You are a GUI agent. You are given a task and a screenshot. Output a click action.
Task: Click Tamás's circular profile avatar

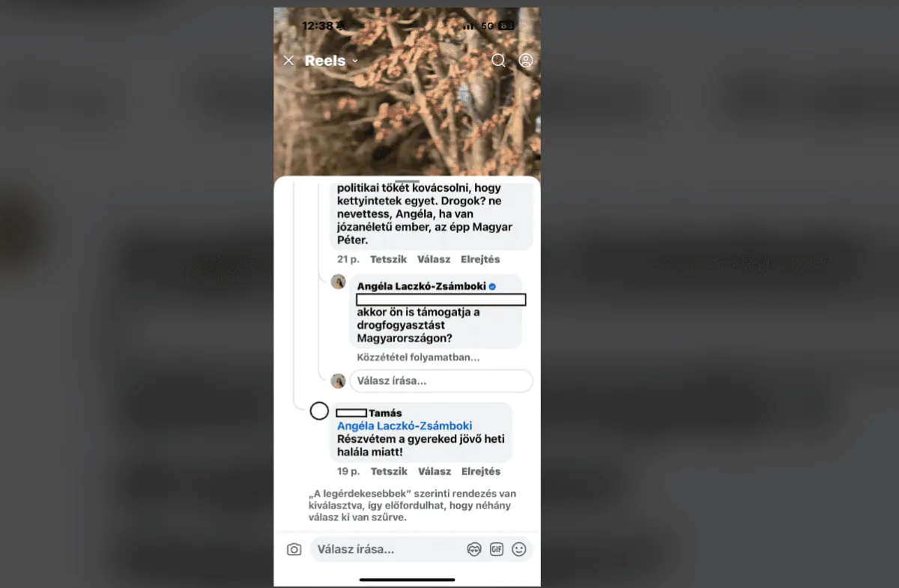(x=319, y=411)
